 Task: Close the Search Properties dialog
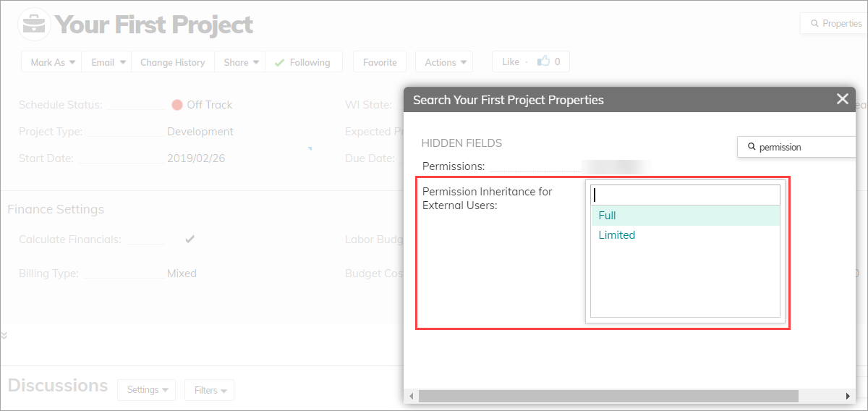(842, 99)
